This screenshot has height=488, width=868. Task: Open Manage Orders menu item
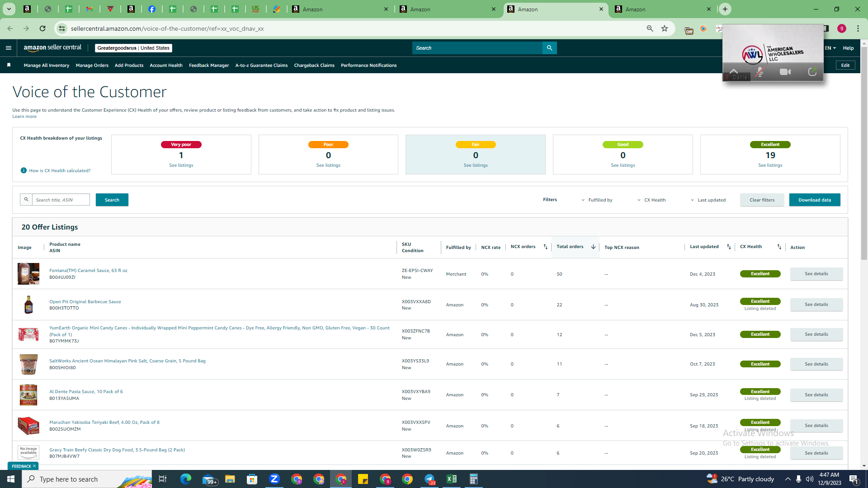(92, 65)
